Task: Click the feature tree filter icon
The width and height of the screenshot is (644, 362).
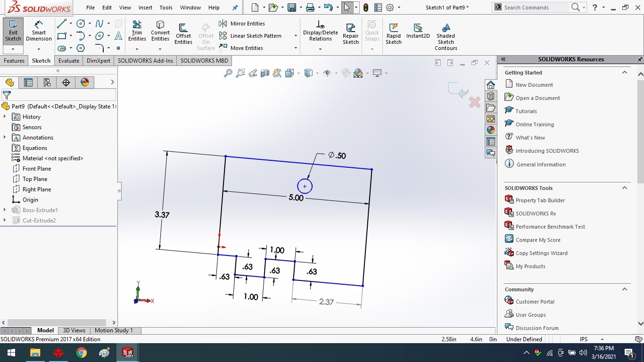Action: (x=7, y=96)
